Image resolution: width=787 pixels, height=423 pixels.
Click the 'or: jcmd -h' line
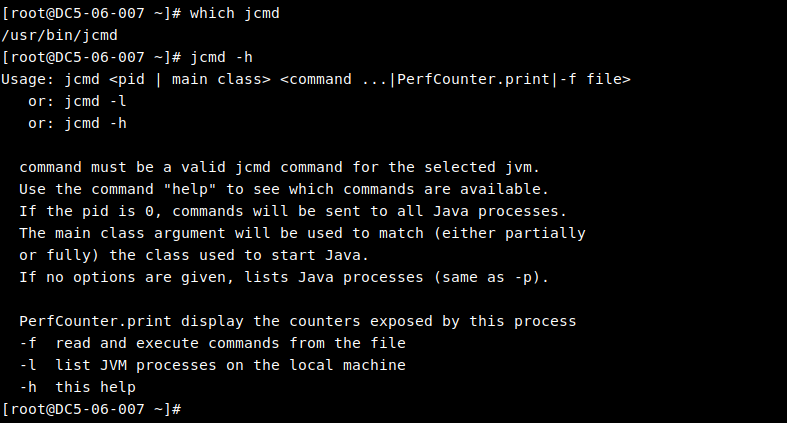click(77, 123)
